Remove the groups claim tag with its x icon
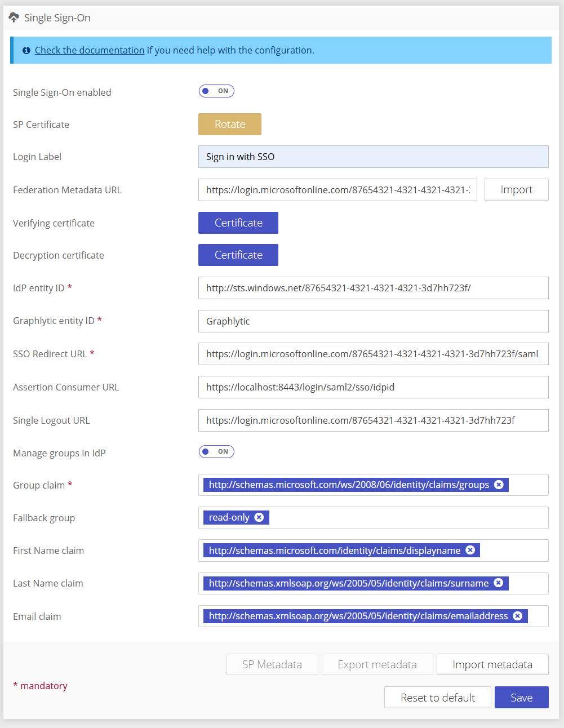Image resolution: width=564 pixels, height=728 pixels. click(499, 485)
